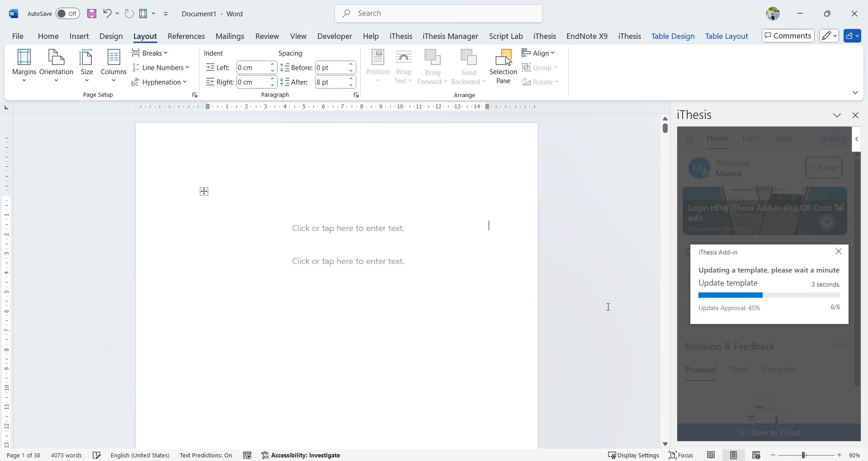Decrease the Indent Right value
The height and width of the screenshot is (461, 868).
[x=273, y=85]
